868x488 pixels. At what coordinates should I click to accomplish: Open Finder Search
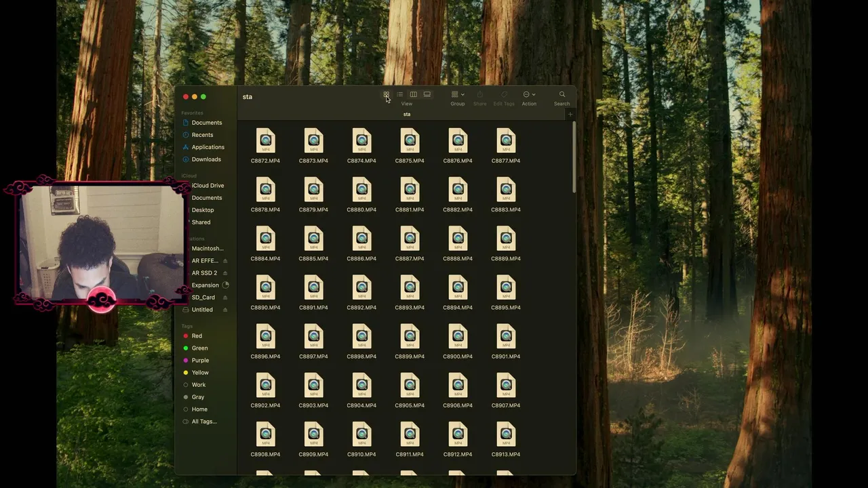click(x=561, y=95)
